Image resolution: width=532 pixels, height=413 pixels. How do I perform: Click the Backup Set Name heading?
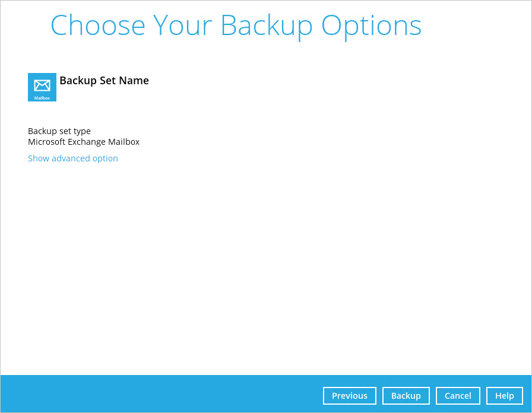104,81
